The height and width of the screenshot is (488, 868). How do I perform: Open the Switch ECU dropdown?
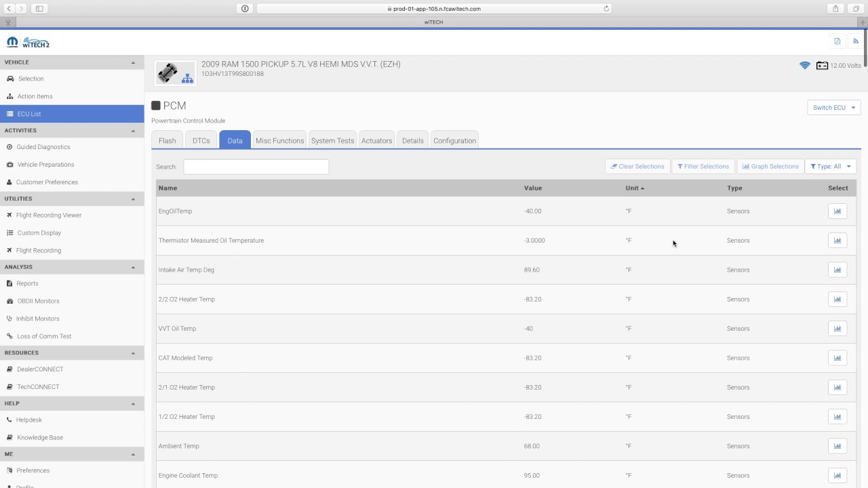point(834,108)
